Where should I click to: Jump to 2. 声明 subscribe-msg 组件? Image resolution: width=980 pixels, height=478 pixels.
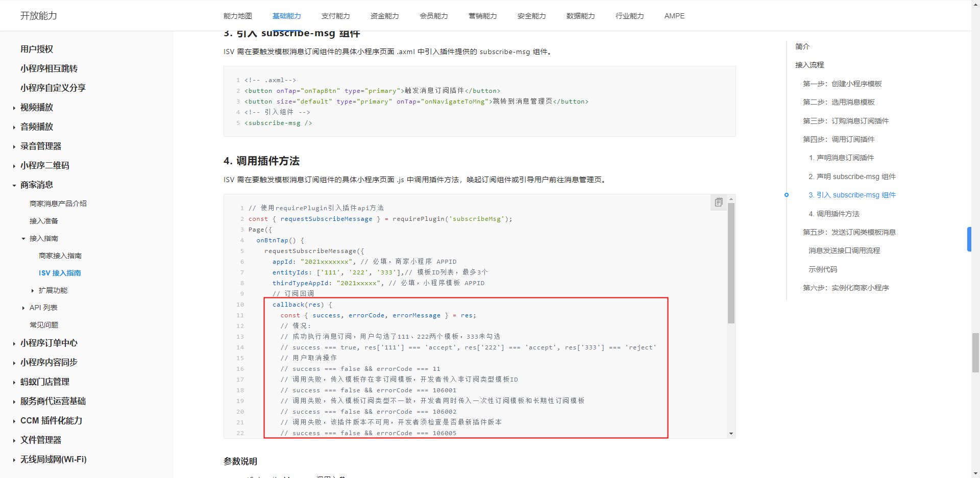(852, 177)
